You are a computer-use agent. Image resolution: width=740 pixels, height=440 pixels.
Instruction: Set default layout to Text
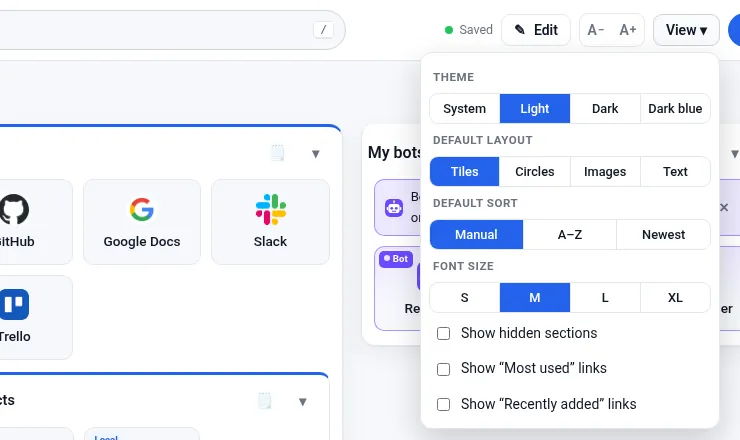[675, 171]
